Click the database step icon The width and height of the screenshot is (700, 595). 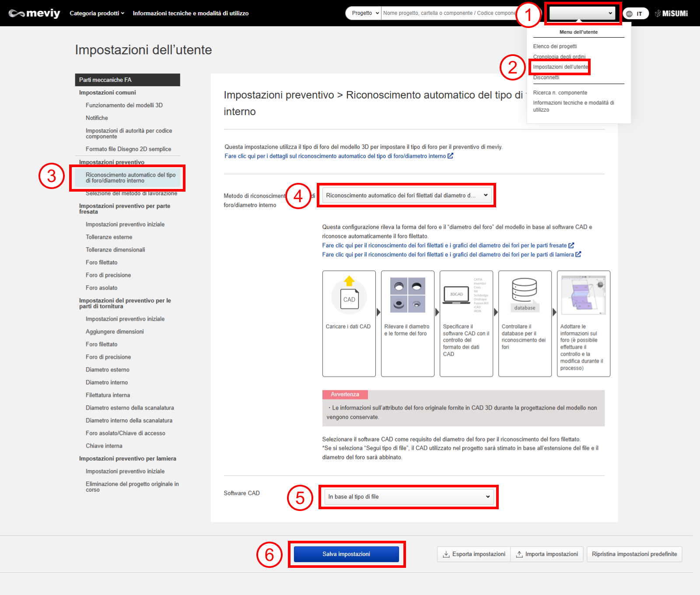pyautogui.click(x=525, y=294)
